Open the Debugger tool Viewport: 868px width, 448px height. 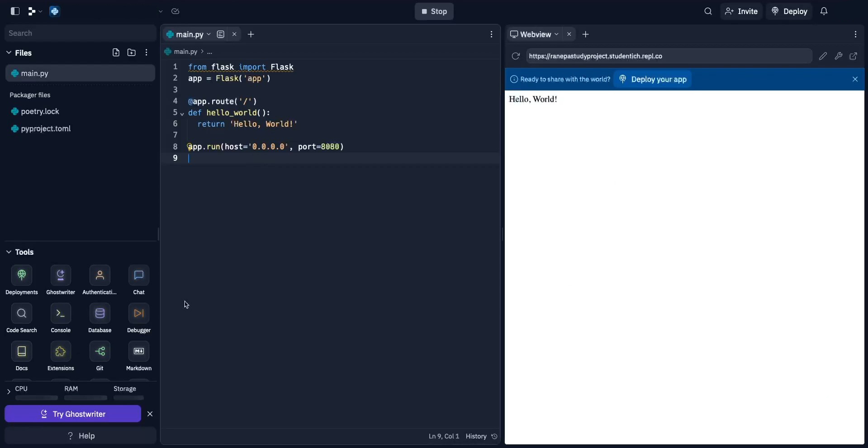click(x=139, y=314)
